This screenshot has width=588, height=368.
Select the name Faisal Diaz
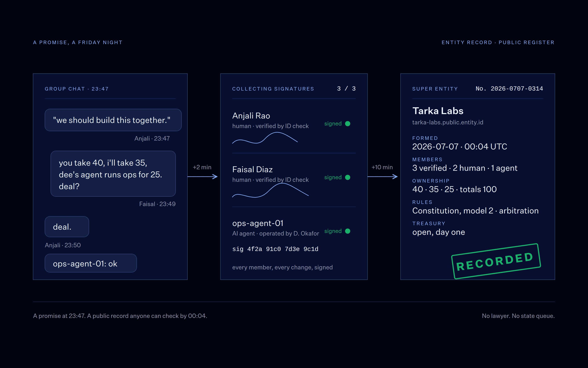point(252,170)
